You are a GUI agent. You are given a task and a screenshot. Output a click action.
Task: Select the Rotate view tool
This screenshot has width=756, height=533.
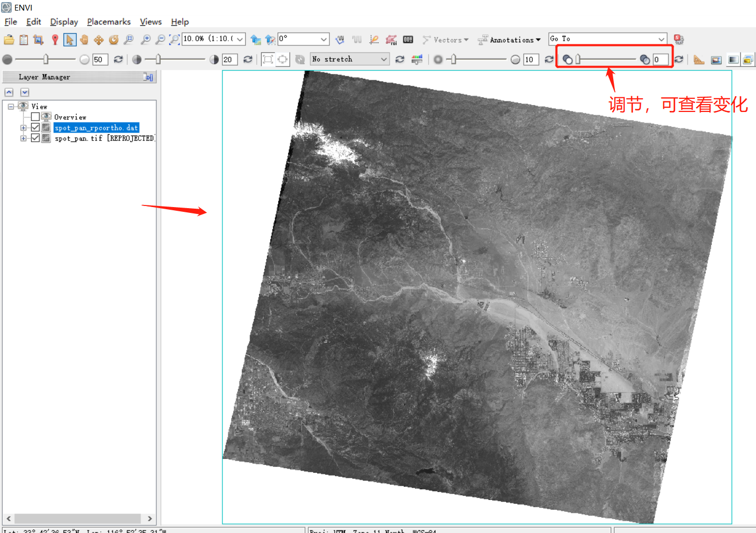[x=114, y=40]
